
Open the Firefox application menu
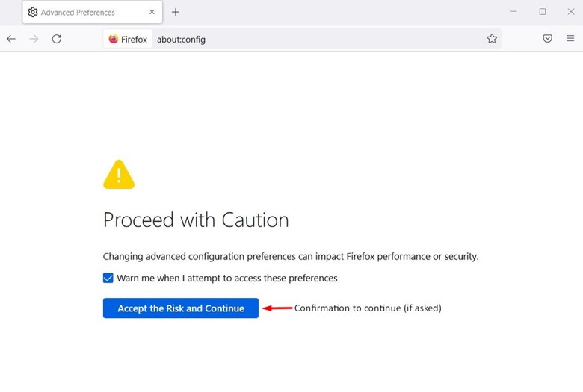point(570,39)
